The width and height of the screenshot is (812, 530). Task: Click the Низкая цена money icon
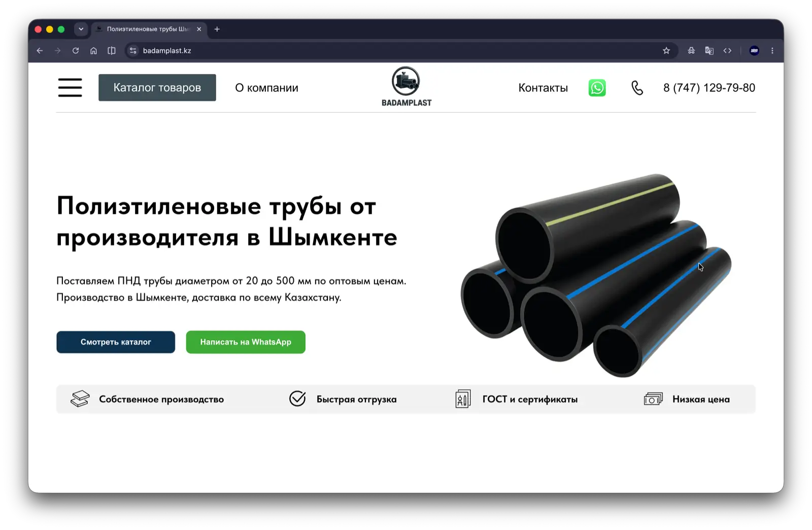pos(653,399)
